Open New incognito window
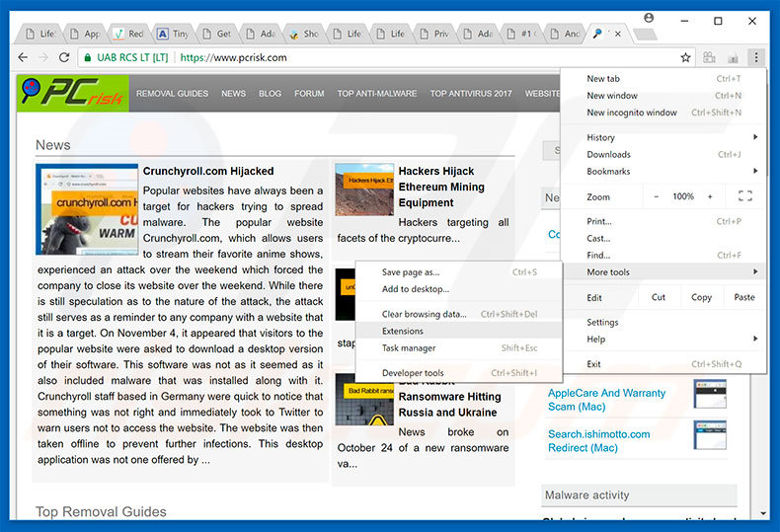Image resolution: width=780 pixels, height=532 pixels. [x=632, y=113]
